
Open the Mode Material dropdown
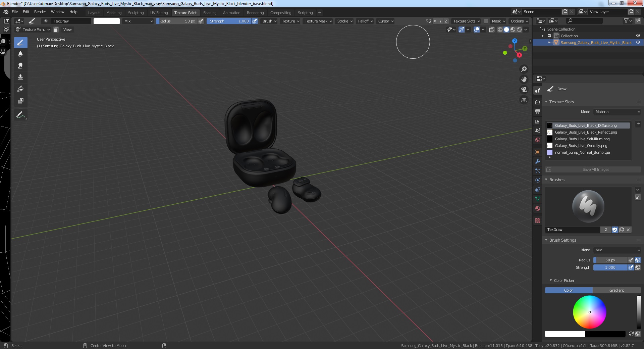pyautogui.click(x=617, y=112)
